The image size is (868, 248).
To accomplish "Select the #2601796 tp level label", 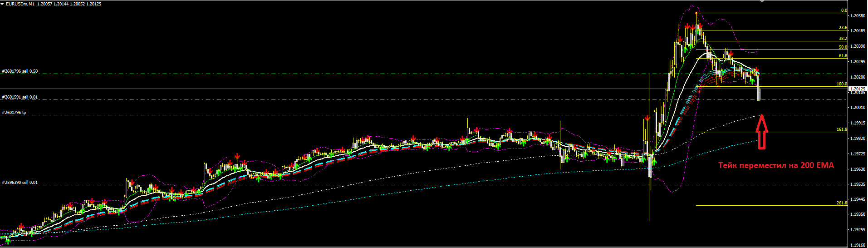I will pyautogui.click(x=14, y=113).
